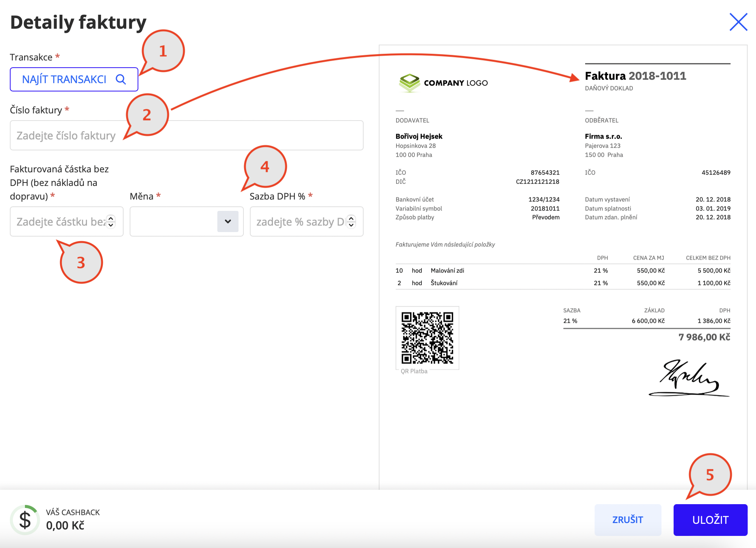Cancel with the Zrušit button

tap(628, 520)
